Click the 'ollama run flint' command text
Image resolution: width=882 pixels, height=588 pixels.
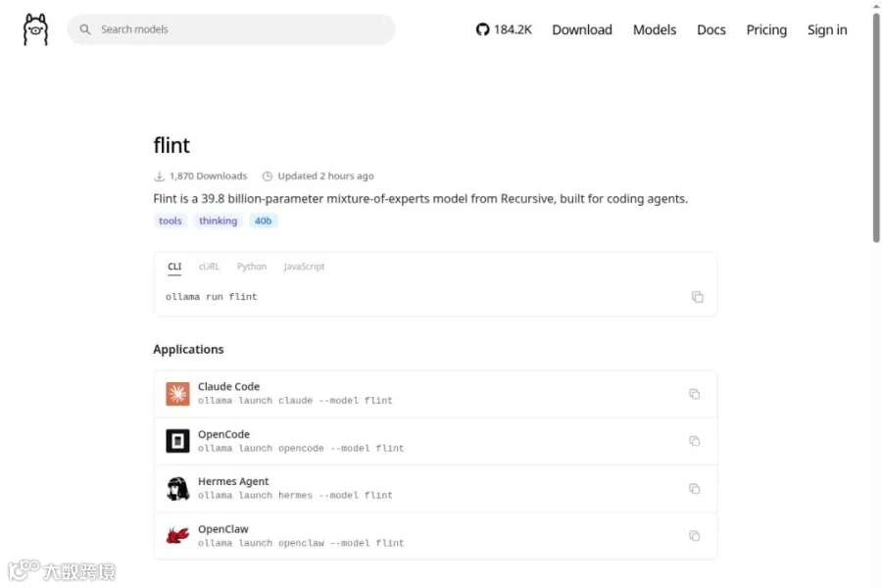pos(211,297)
